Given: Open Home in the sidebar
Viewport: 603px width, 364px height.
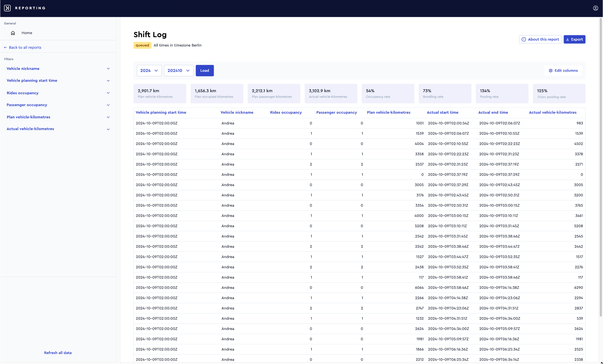Looking at the screenshot, I should [27, 33].
